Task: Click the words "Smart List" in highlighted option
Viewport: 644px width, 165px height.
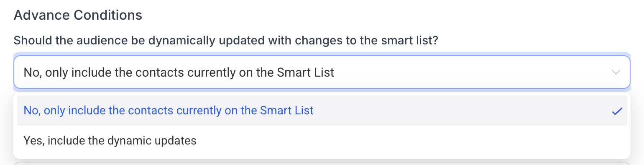Action: point(286,111)
